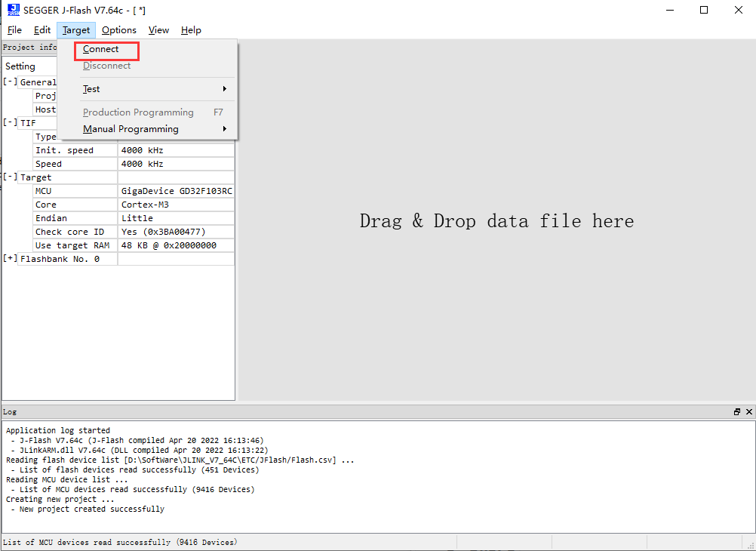Collapse the General settings group
The width and height of the screenshot is (756, 551).
tap(10, 82)
